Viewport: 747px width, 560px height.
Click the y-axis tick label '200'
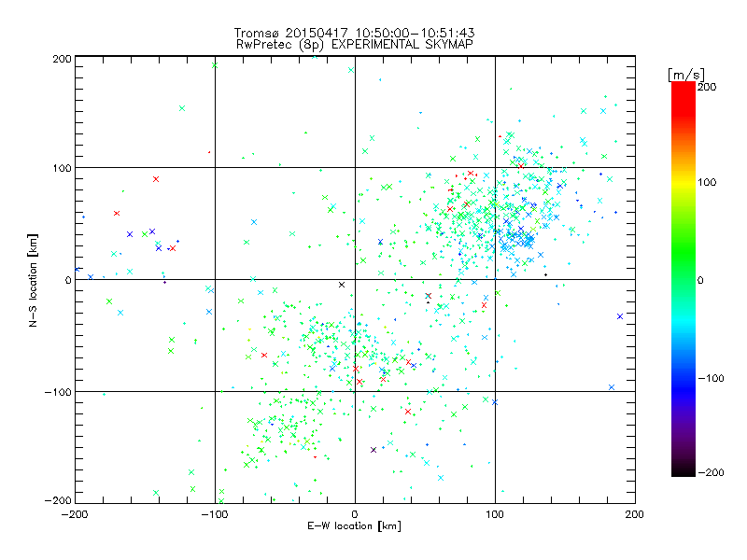[x=62, y=59]
